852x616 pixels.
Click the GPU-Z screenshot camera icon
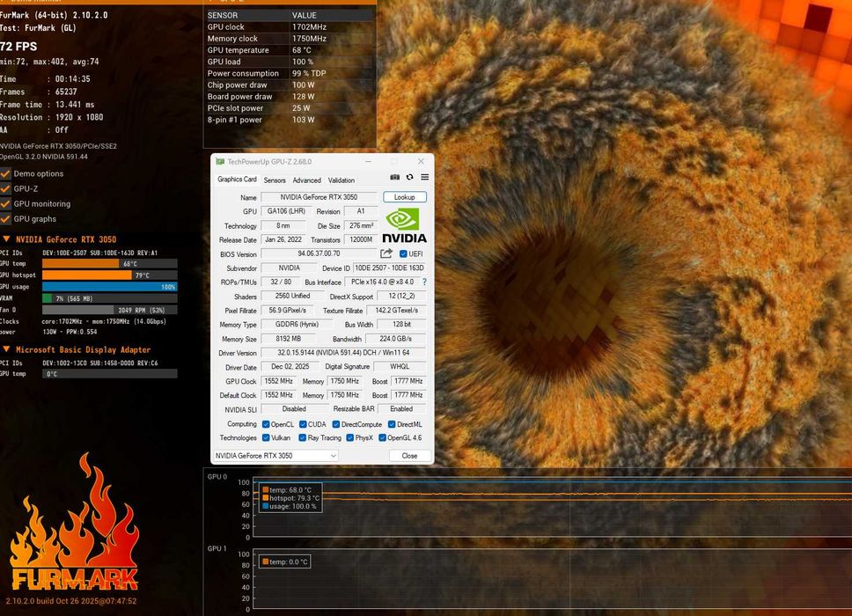point(395,177)
